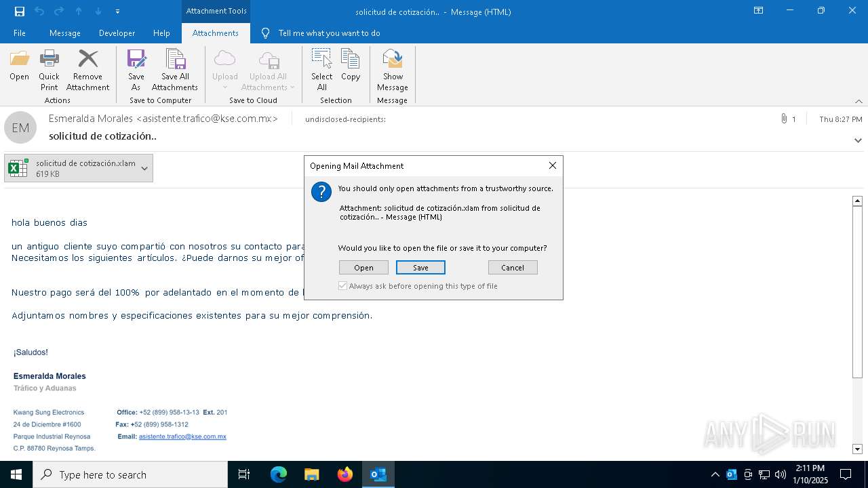Click the Save As ribbon icon
The width and height of the screenshot is (868, 488).
pos(136,69)
